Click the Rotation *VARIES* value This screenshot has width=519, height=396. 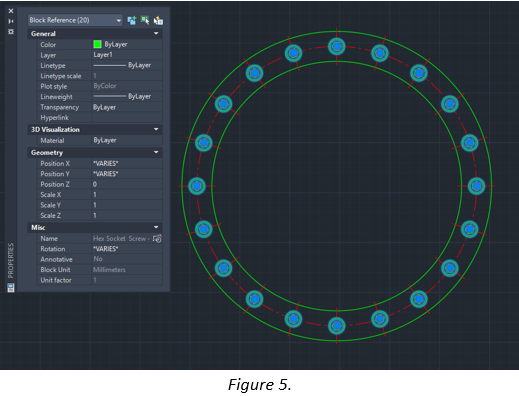click(x=127, y=249)
